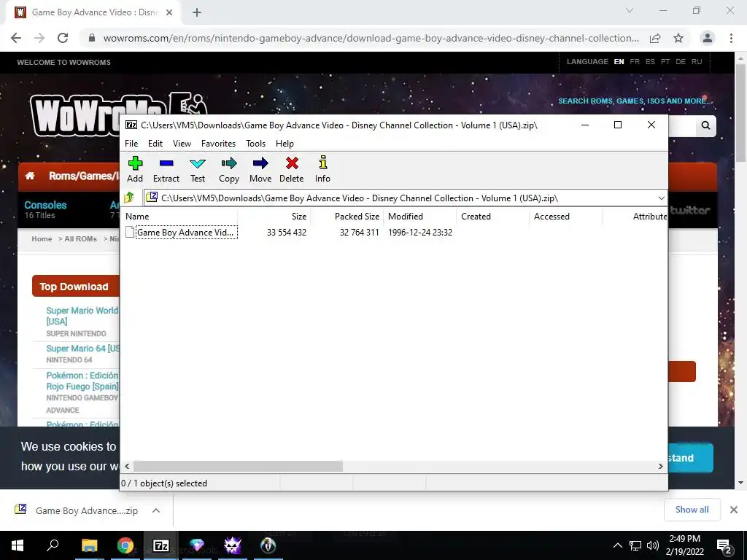Click Show all downloads button
Screen dimensions: 747x560
692,510
